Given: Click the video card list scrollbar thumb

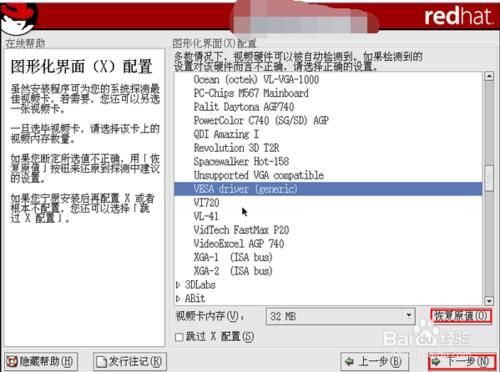Looking at the screenshot, I should pyautogui.click(x=489, y=178).
